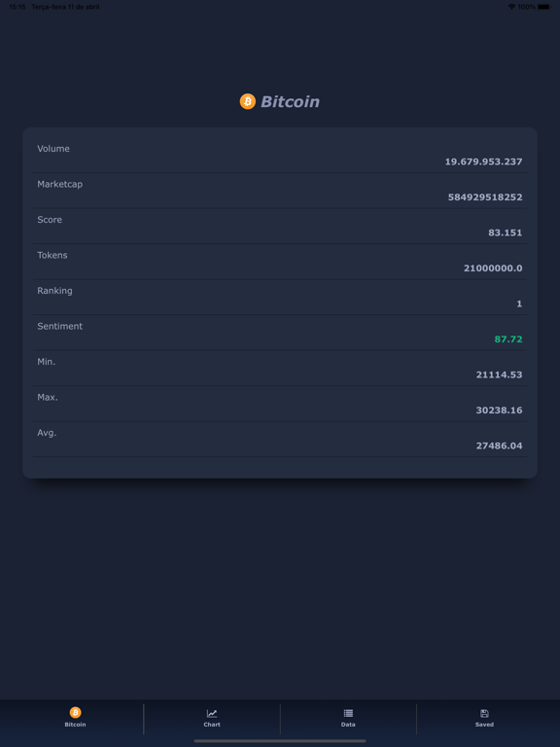Tap the battery indicator icon

click(543, 7)
